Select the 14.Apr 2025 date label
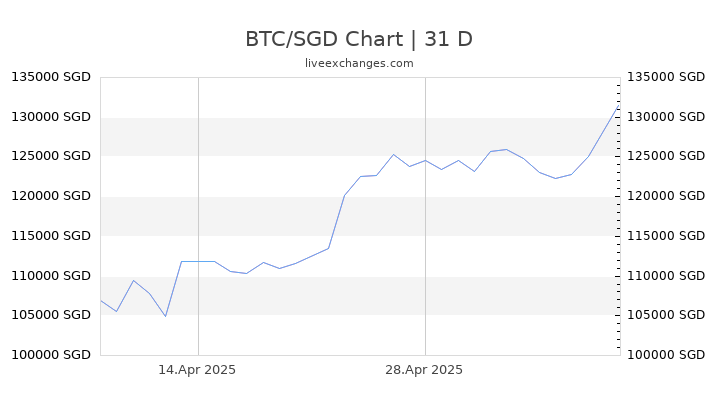 (197, 370)
